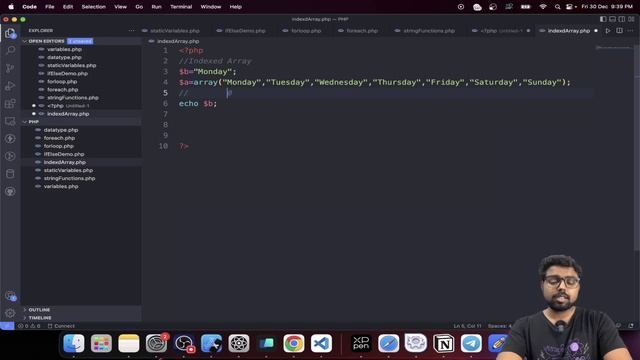
Task: Place cursor on the echo $b; line
Action: pyautogui.click(x=198, y=104)
